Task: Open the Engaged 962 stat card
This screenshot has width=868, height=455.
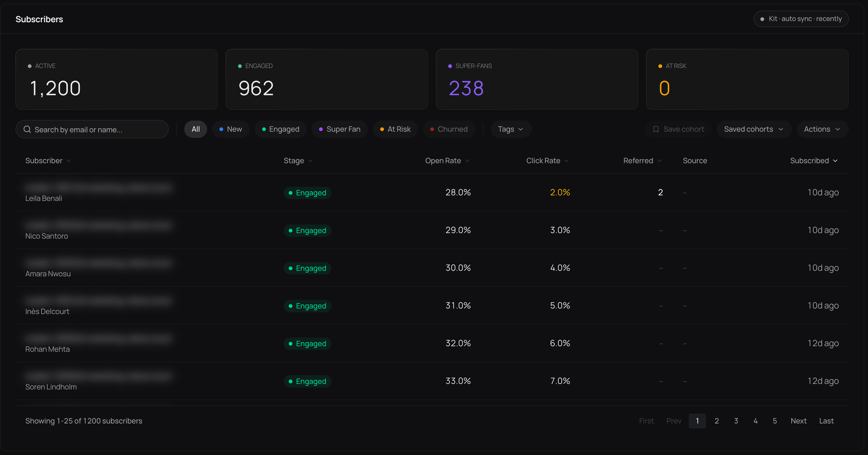Action: [327, 79]
